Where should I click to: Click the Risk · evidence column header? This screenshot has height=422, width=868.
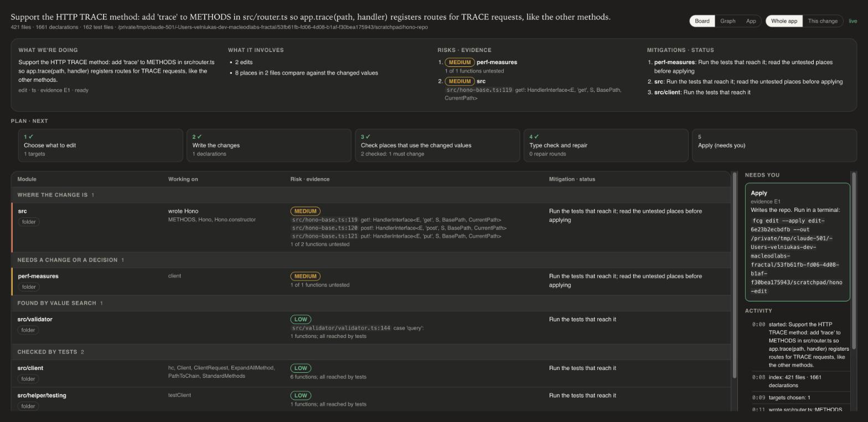click(x=310, y=179)
